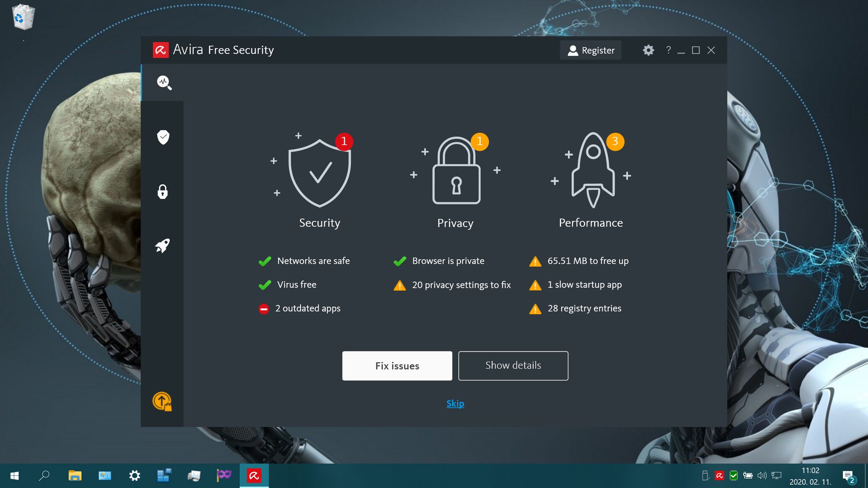Maximize the Avira window
Screen dimensions: 868x488
pyautogui.click(x=696, y=50)
